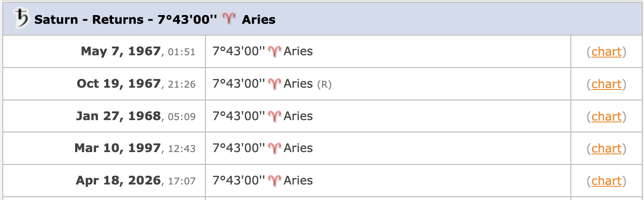644x200 pixels.
Task: Click Aries glyph in Mar 10, 1997 row
Action: [x=274, y=148]
